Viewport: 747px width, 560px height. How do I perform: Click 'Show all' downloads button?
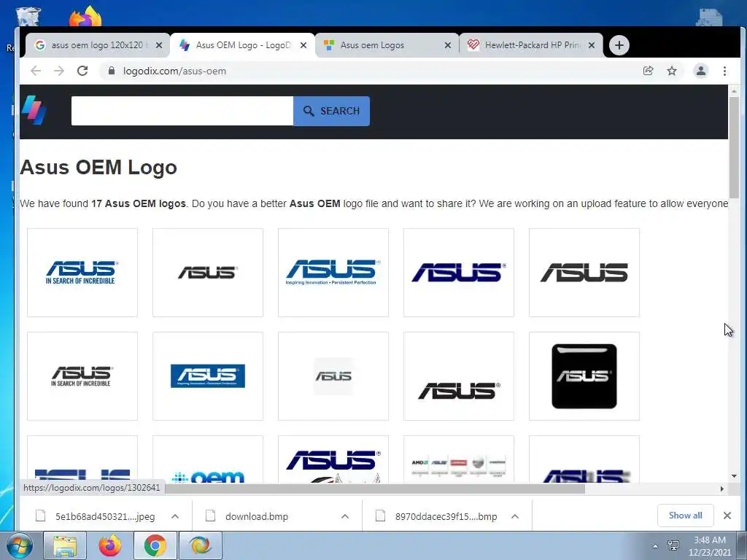685,516
